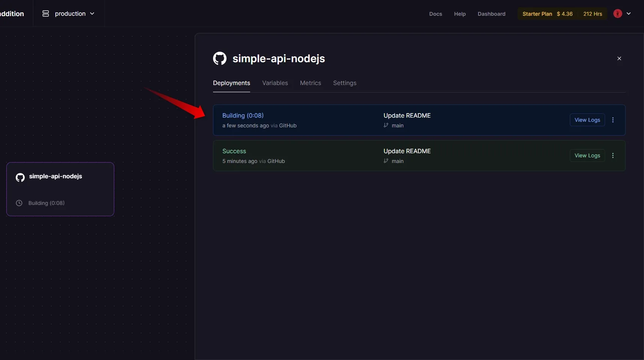
Task: Switch to the Variables tab
Action: point(275,83)
